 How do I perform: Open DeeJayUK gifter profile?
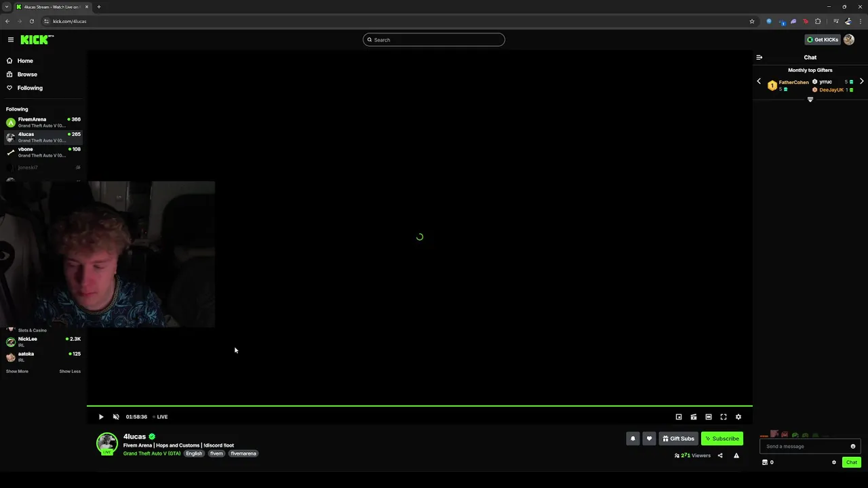tap(831, 90)
